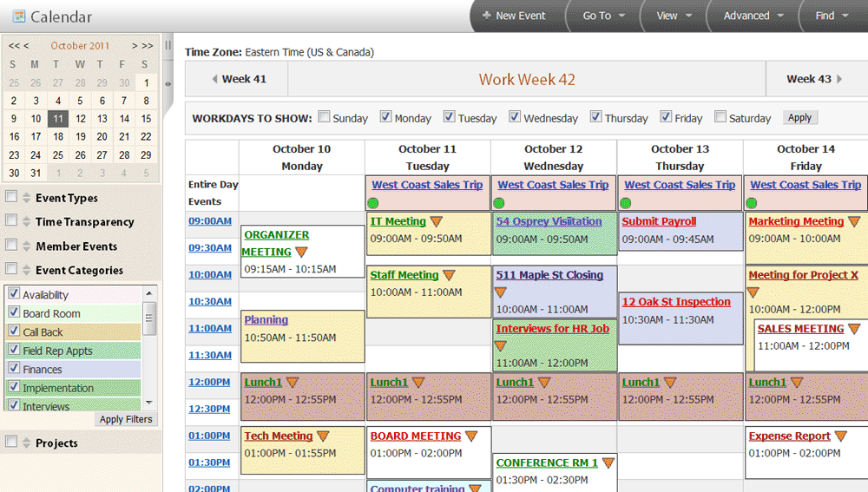Click orange triangle icon on Expense Report
The width and height of the screenshot is (868, 492).
pos(841,436)
